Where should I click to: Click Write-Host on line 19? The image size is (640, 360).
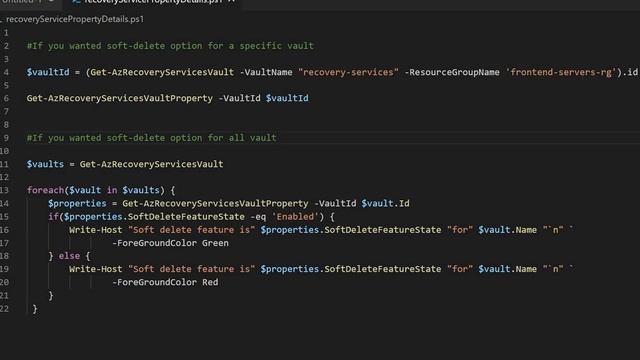[x=96, y=269]
